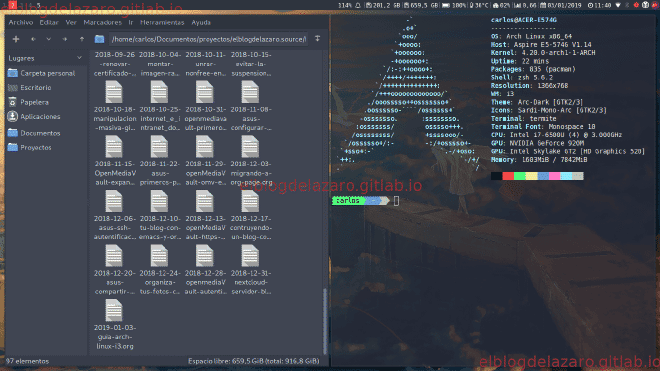Click the 2018-10-11 unrar-nonfree file name

click(x=205, y=64)
